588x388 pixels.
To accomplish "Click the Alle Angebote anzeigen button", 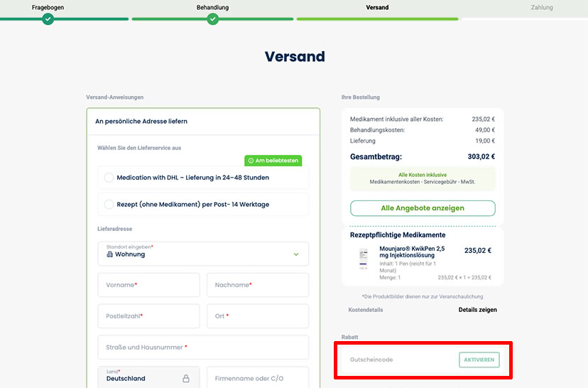I will point(423,208).
